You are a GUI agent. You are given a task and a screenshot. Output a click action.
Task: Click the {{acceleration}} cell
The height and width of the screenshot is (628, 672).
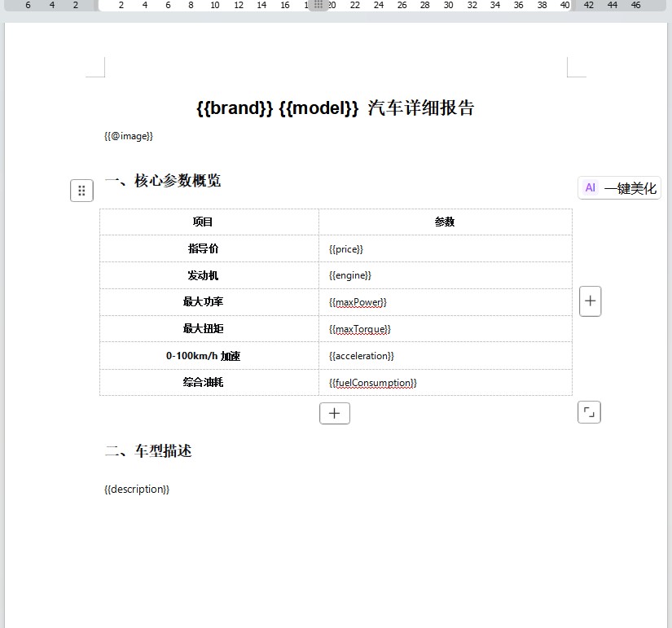pyautogui.click(x=446, y=355)
